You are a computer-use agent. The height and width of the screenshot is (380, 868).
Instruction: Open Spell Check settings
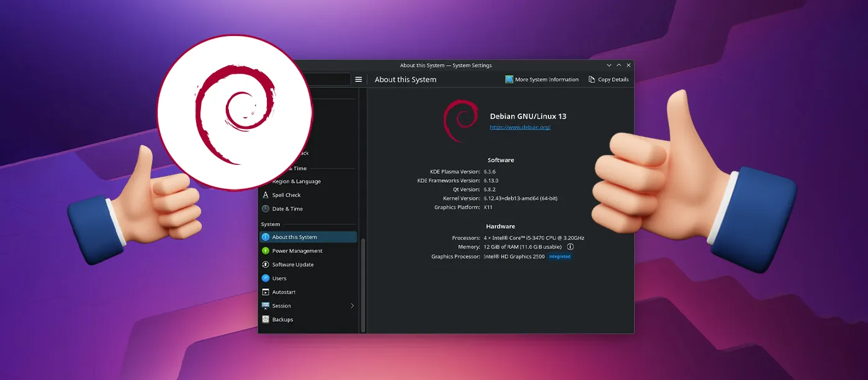point(287,195)
